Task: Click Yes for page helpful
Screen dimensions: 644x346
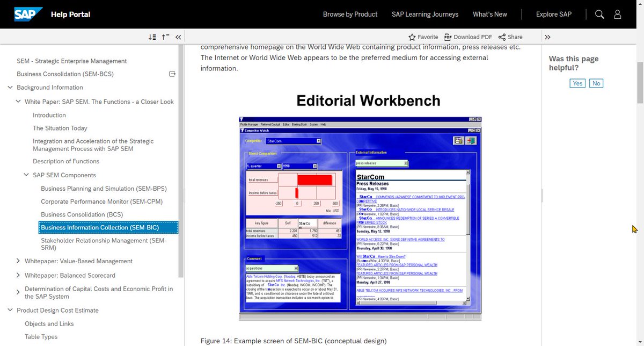Action: (577, 83)
